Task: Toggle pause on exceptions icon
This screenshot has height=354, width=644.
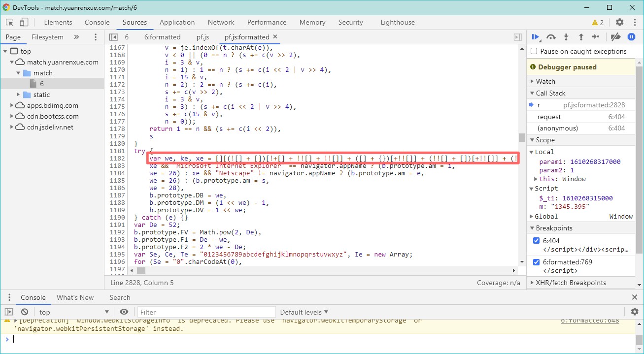Action: click(x=631, y=37)
